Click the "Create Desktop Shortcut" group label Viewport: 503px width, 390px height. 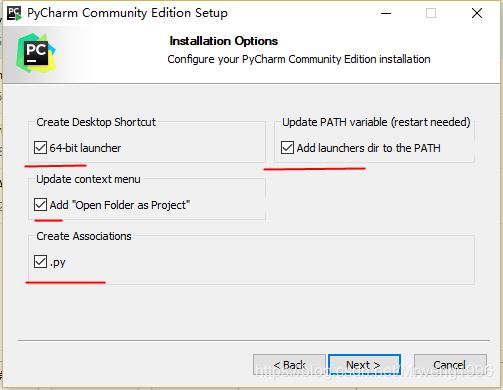click(x=96, y=122)
